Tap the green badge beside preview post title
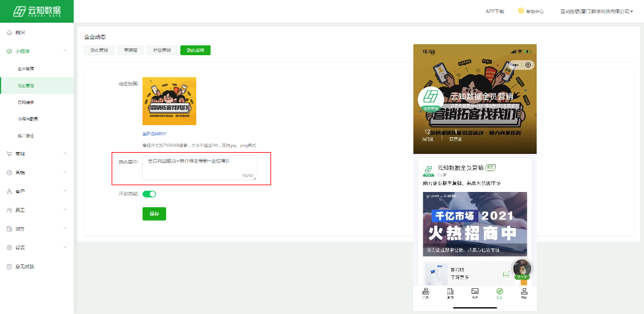This screenshot has height=314, width=644. click(491, 167)
